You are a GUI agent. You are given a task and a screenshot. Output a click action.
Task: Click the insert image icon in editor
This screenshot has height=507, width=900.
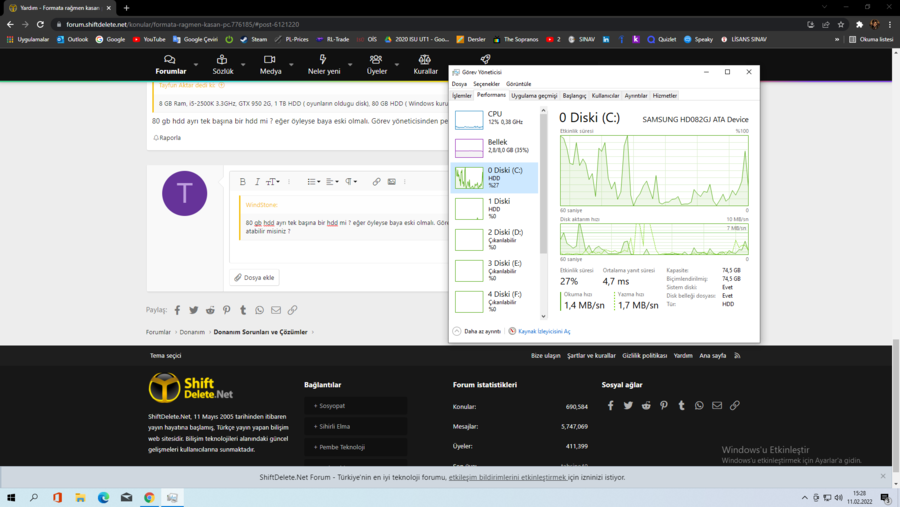[x=391, y=182]
